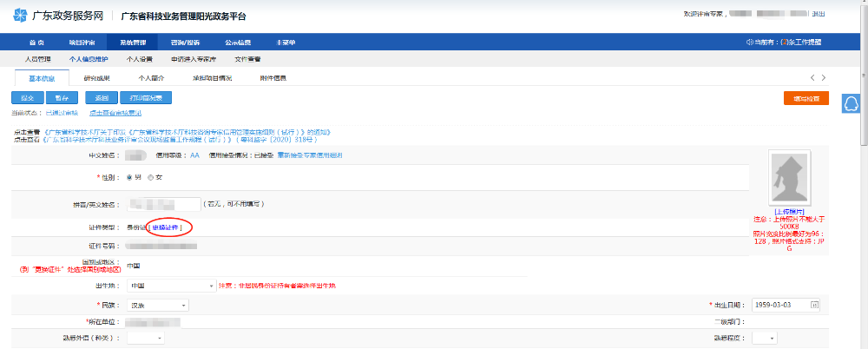The height and width of the screenshot is (349, 868).
Task: Click the speaker icon beside 工作提醒
Action: pos(749,42)
